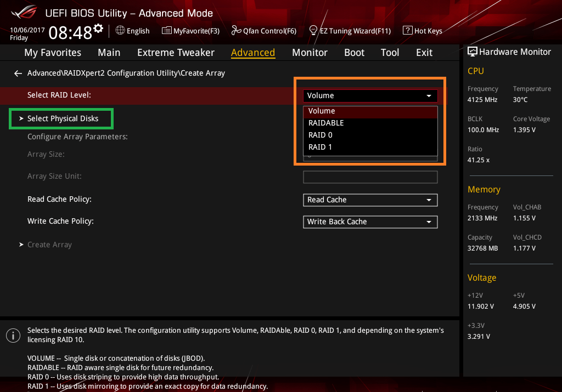Open the Boot tab

354,53
